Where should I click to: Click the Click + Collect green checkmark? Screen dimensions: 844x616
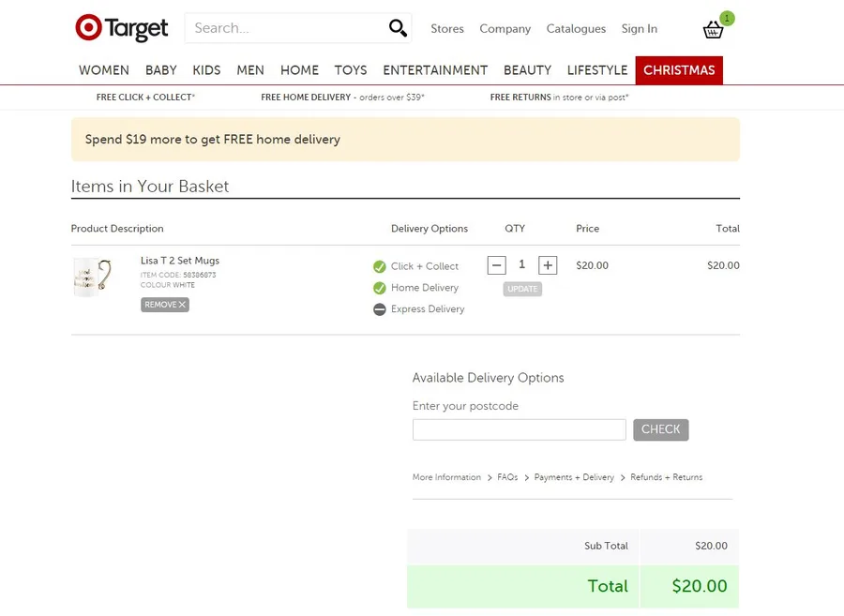click(380, 266)
